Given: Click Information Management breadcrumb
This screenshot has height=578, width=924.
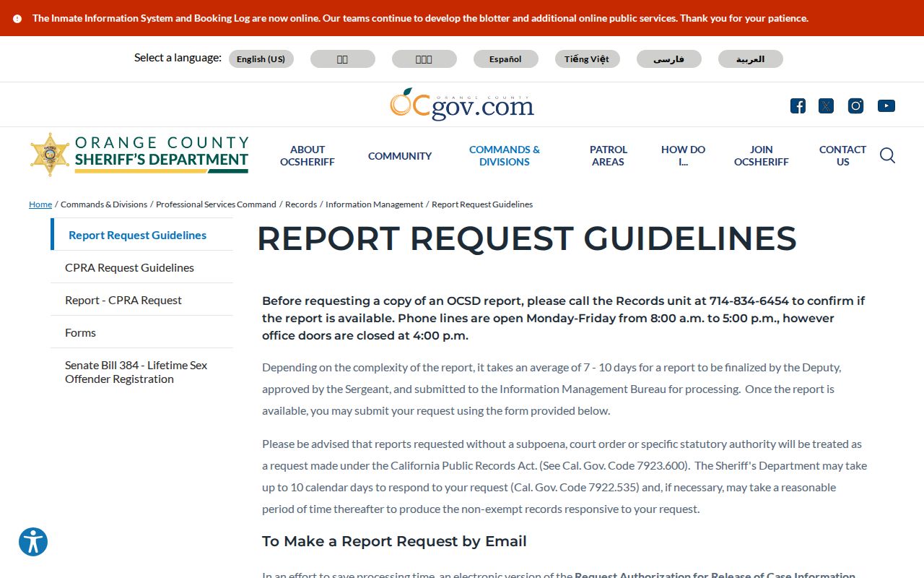Looking at the screenshot, I should pyautogui.click(x=374, y=204).
